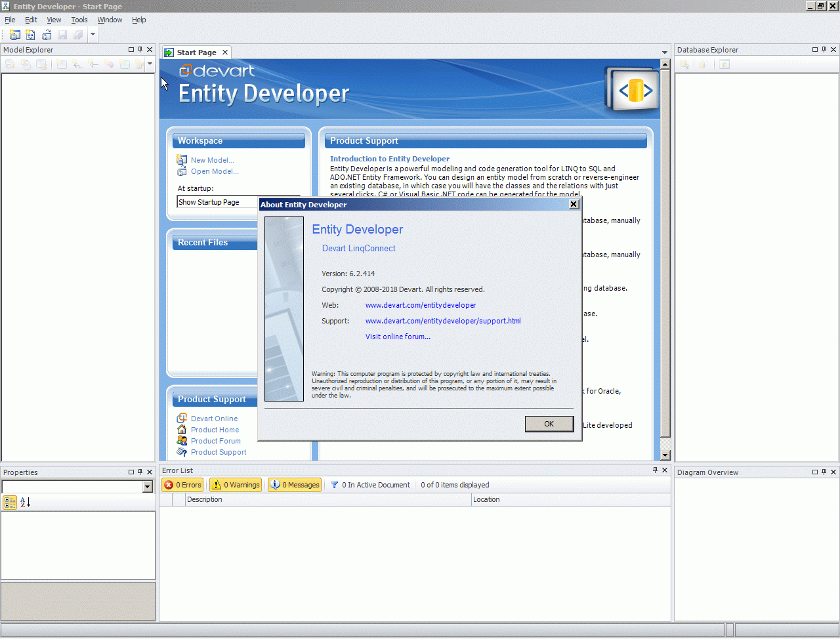Close the Properties panel
This screenshot has width=840, height=639.
tap(150, 472)
